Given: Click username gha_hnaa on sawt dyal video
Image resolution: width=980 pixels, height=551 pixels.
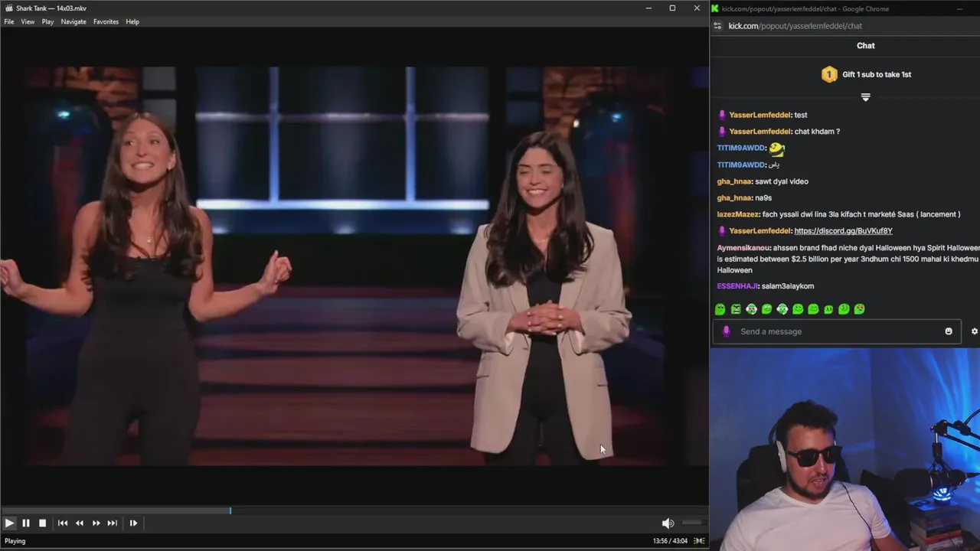Looking at the screenshot, I should click(x=733, y=181).
